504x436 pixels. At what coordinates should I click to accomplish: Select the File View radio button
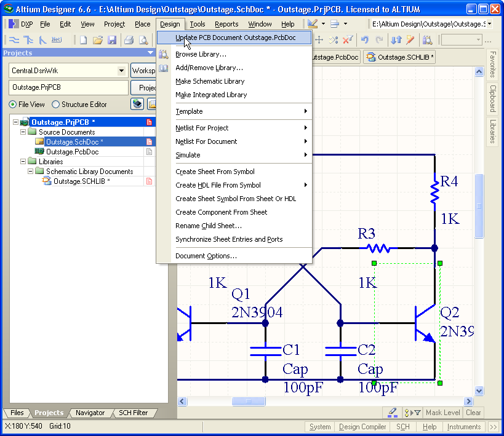13,105
